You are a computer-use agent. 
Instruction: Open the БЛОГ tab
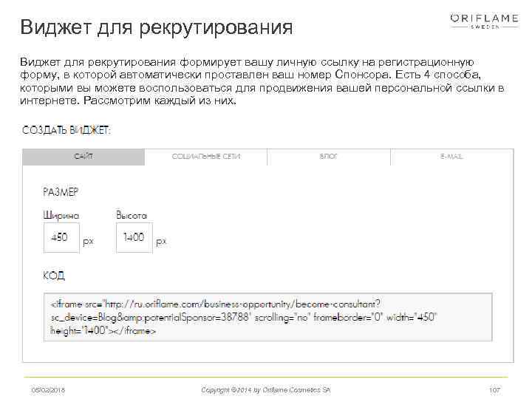pyautogui.click(x=329, y=157)
